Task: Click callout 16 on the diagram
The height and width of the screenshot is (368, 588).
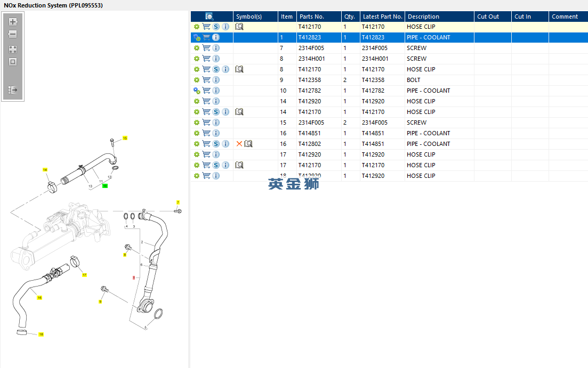Action: pos(39,298)
